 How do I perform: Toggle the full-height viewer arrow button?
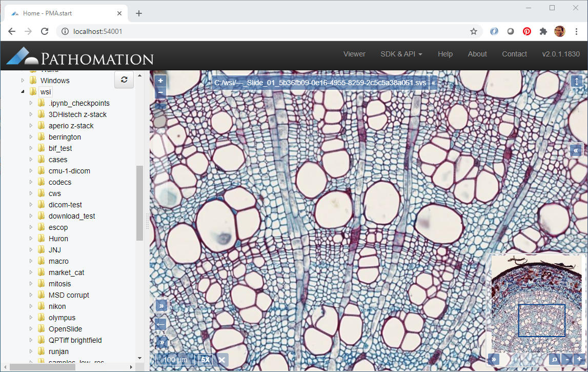point(577,82)
